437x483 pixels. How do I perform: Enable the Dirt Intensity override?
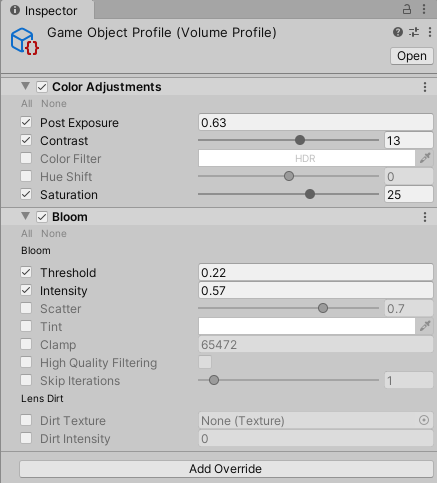point(26,438)
